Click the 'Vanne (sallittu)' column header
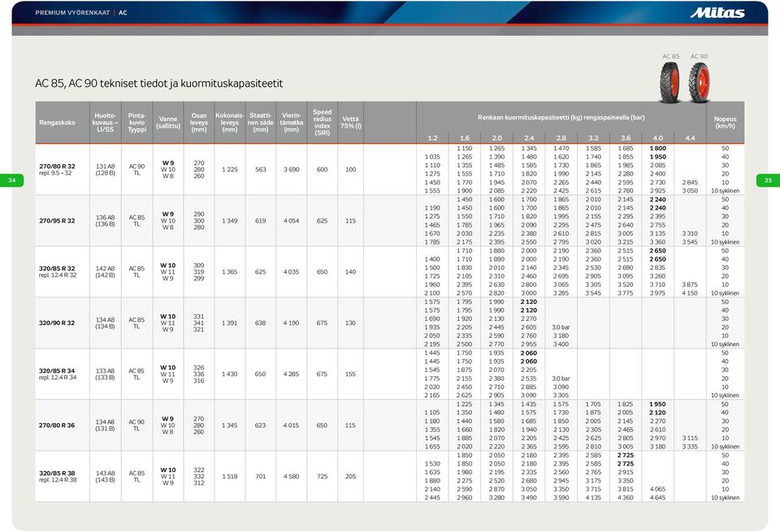The width and height of the screenshot is (780, 532). pos(168,123)
